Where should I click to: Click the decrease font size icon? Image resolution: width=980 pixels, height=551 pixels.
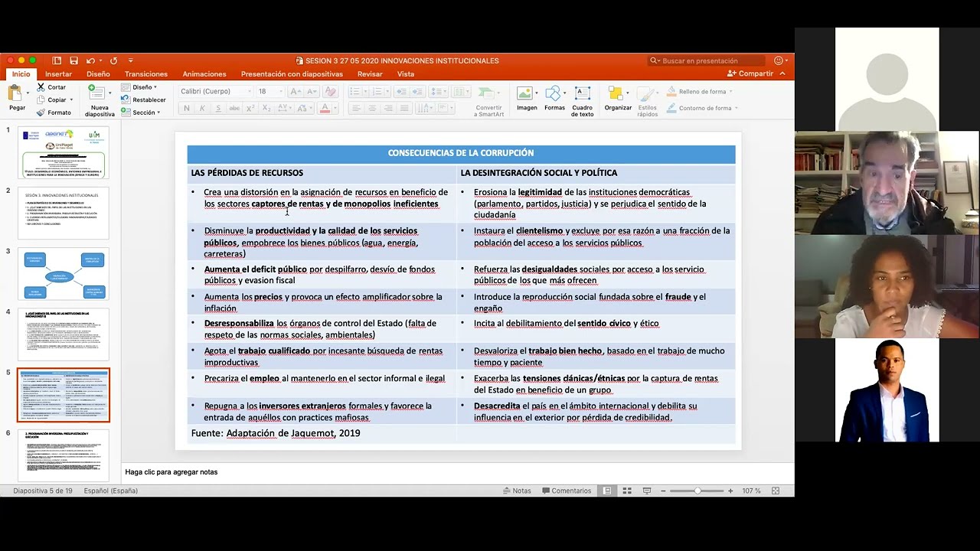310,92
